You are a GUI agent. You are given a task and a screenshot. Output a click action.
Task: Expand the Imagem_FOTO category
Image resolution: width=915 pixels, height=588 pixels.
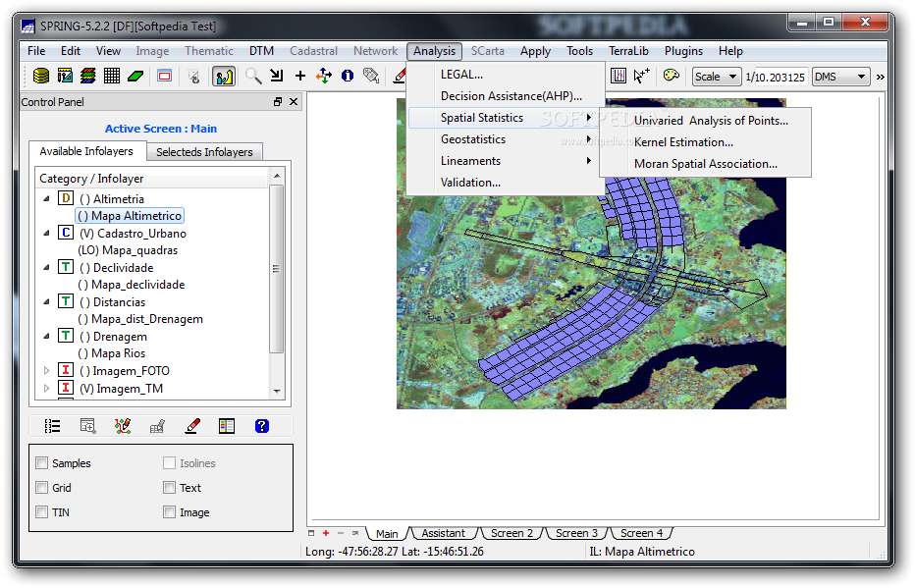pyautogui.click(x=47, y=370)
